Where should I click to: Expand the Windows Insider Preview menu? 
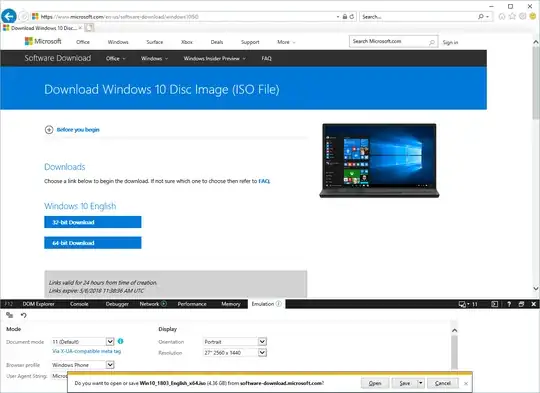click(x=215, y=58)
